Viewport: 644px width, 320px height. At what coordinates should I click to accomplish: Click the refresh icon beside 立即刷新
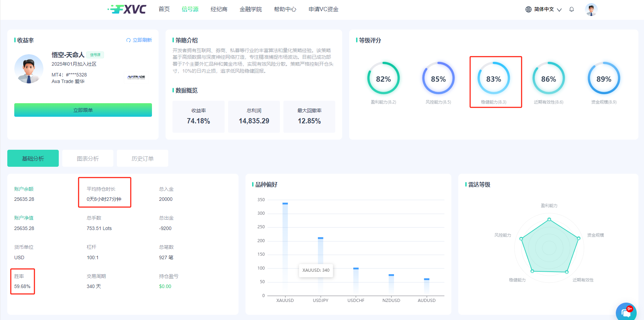click(128, 40)
